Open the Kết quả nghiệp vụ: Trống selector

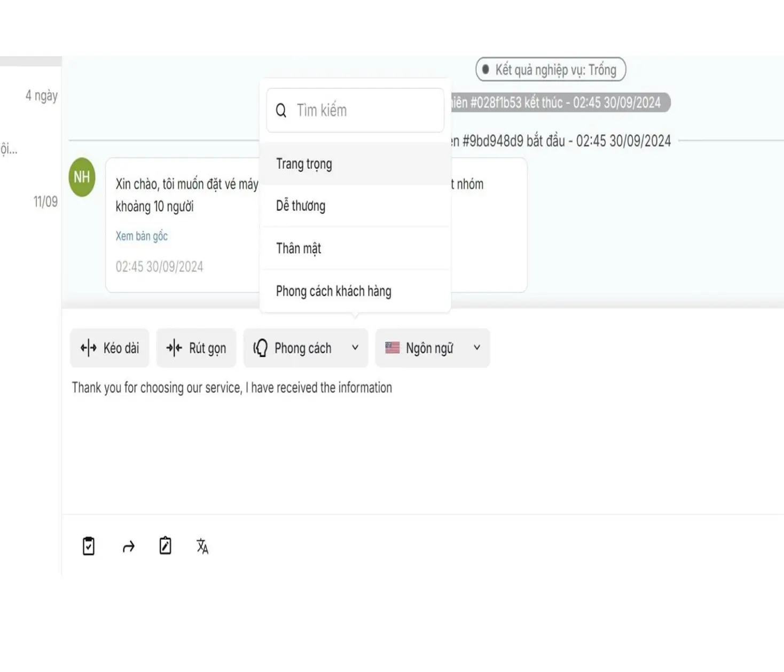pos(551,70)
